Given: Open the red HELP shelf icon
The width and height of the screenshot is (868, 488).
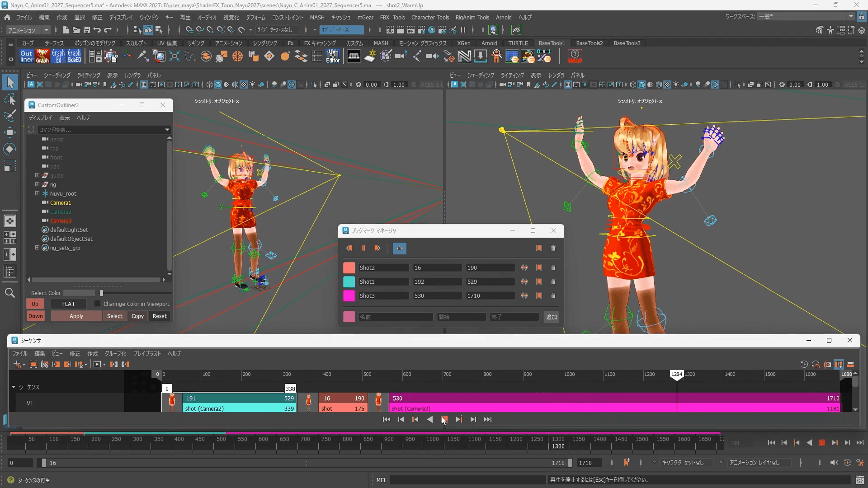Looking at the screenshot, I should point(575,56).
